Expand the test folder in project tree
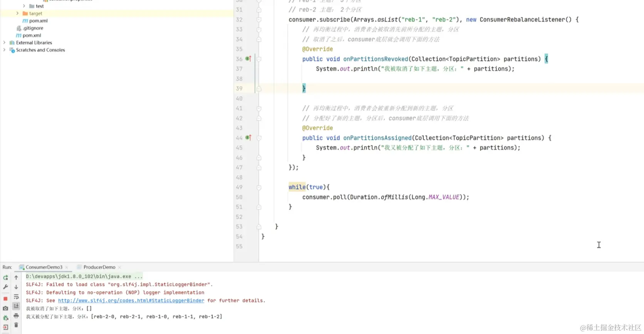644x334 pixels. tap(24, 6)
